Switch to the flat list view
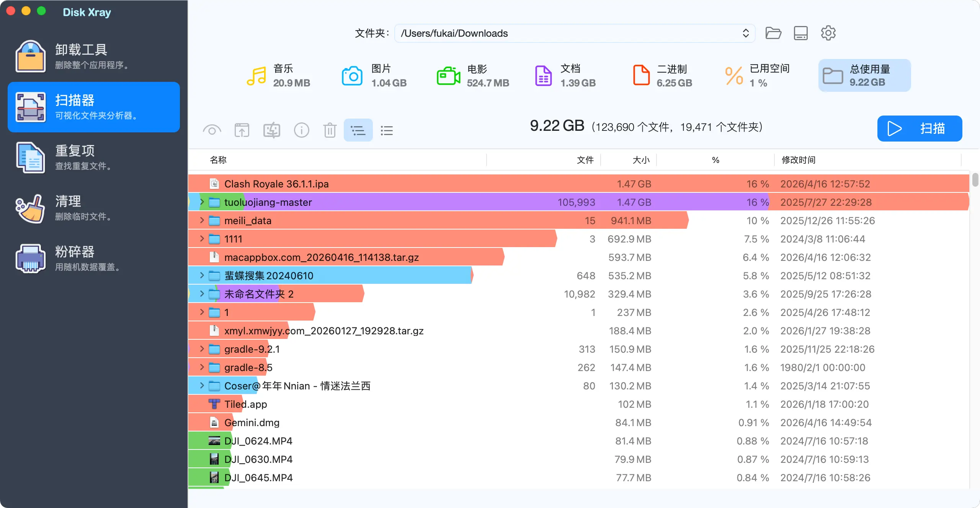The width and height of the screenshot is (980, 508). click(x=387, y=130)
